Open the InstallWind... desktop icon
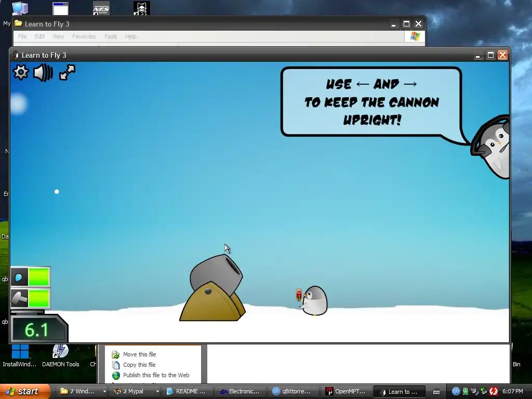This screenshot has width=532, height=399. click(x=20, y=356)
